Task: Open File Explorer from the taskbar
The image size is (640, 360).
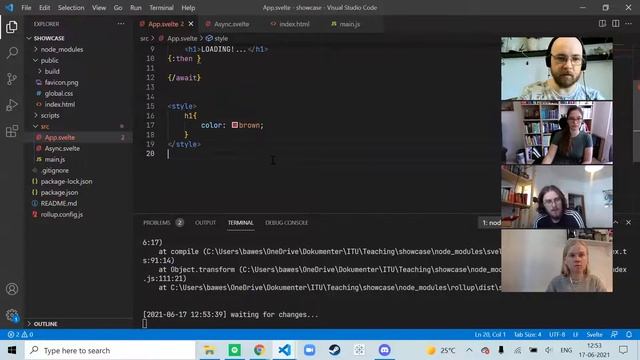Action: coord(209,350)
